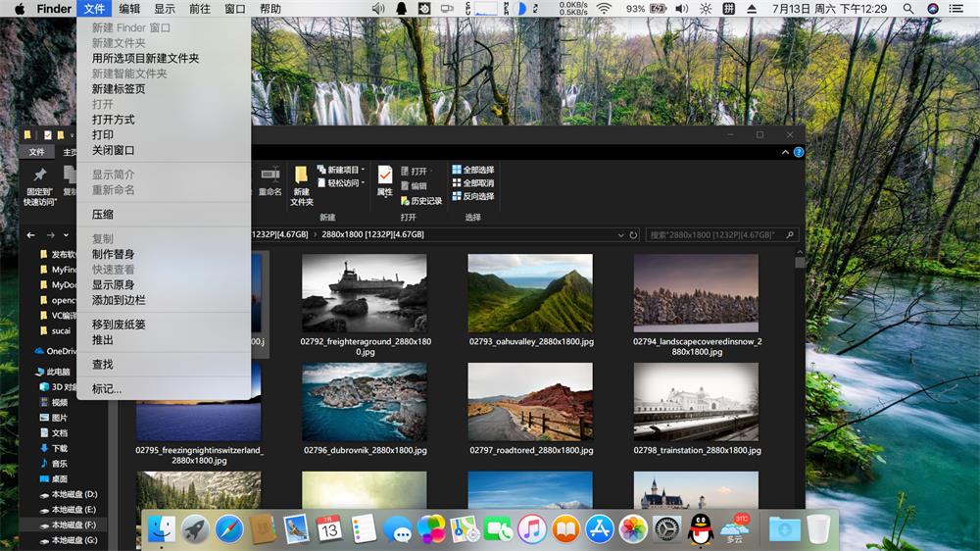Click the New Folder (新建文件夹) ribbon icon
The width and height of the screenshot is (980, 551).
(302, 183)
